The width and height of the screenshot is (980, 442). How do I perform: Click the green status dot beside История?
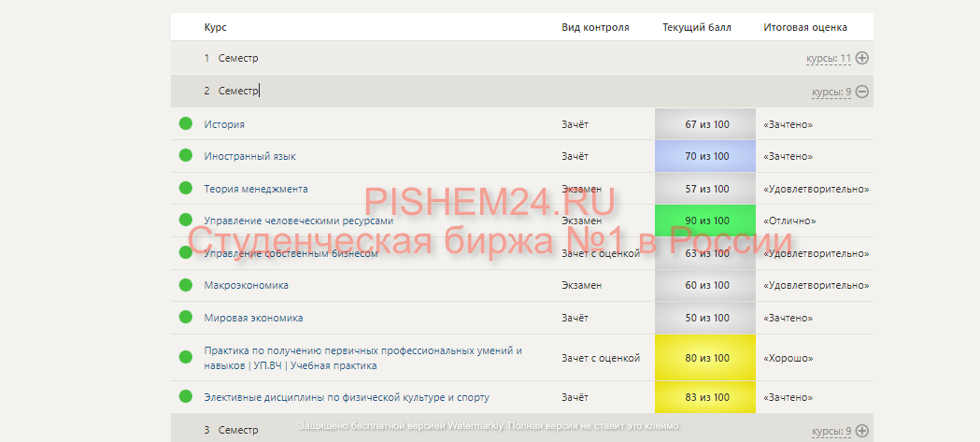coord(185,123)
